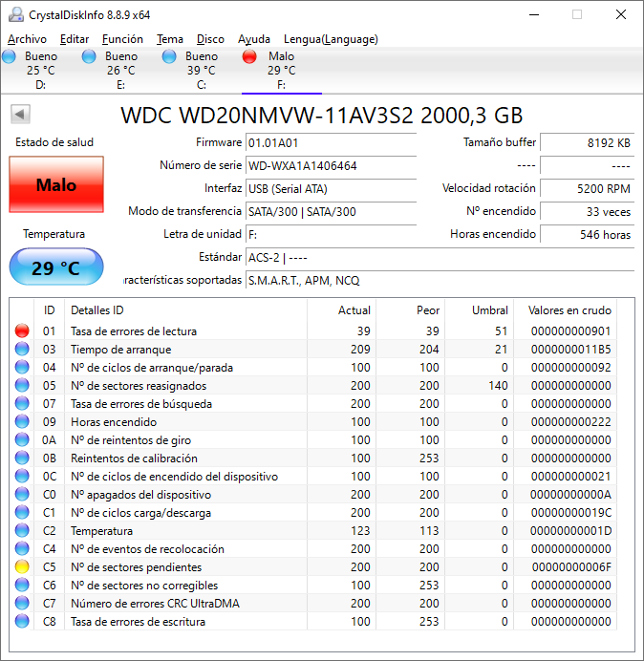Click yellow status icon of attribute C5

coord(22,567)
